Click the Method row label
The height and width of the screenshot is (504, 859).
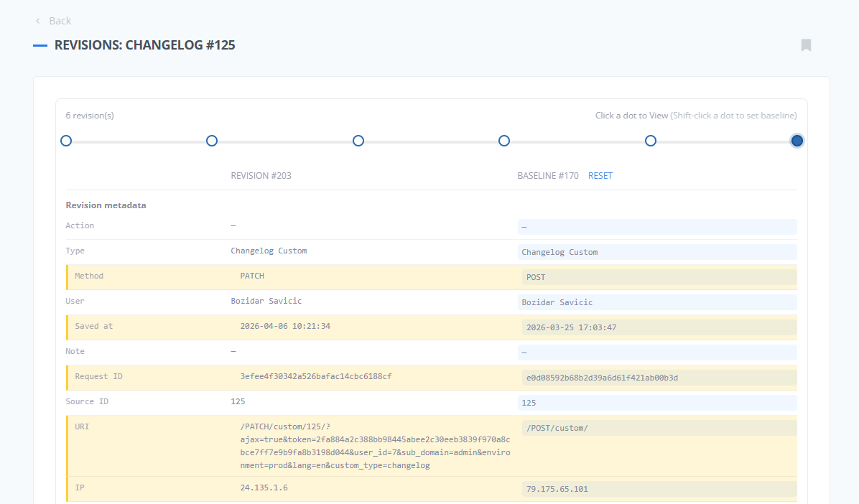[x=89, y=276]
